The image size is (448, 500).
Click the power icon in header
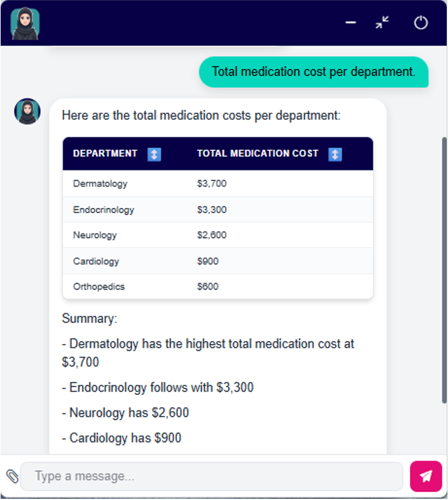coord(420,23)
